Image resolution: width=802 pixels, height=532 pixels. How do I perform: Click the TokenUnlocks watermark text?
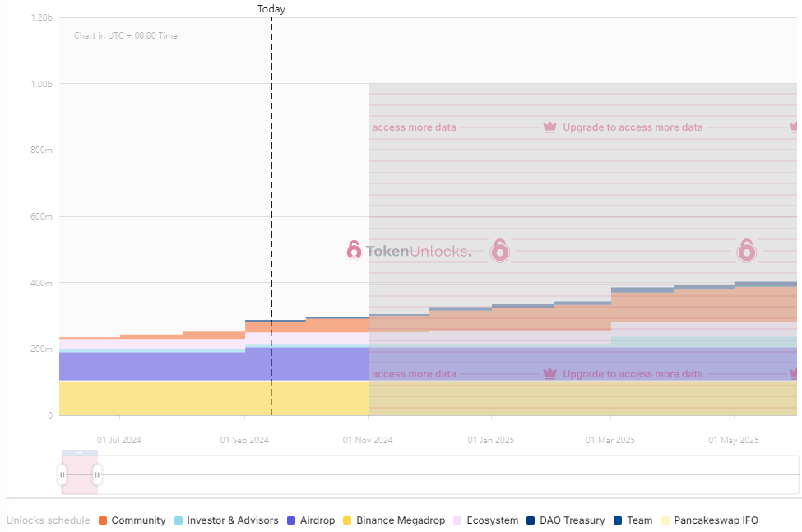[419, 251]
